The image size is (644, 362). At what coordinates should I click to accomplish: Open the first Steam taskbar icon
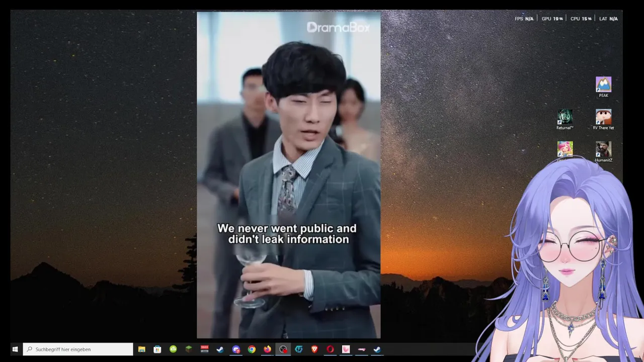(x=220, y=349)
